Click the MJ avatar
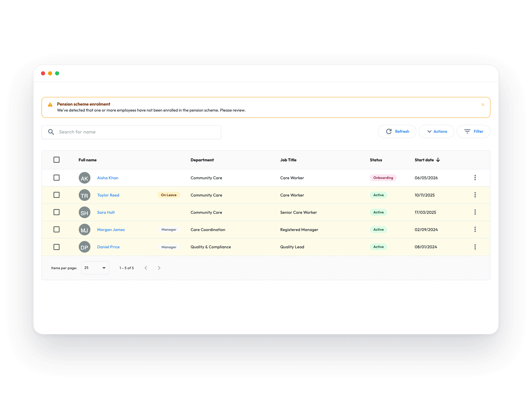Image resolution: width=532 pixels, height=399 pixels. pyautogui.click(x=84, y=230)
